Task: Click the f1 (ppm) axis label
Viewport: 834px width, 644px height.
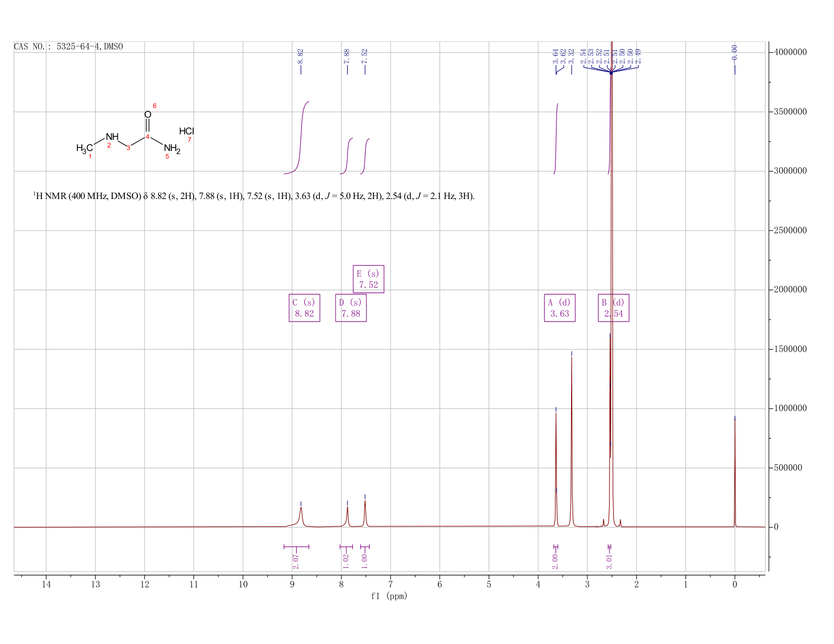Action: [389, 596]
